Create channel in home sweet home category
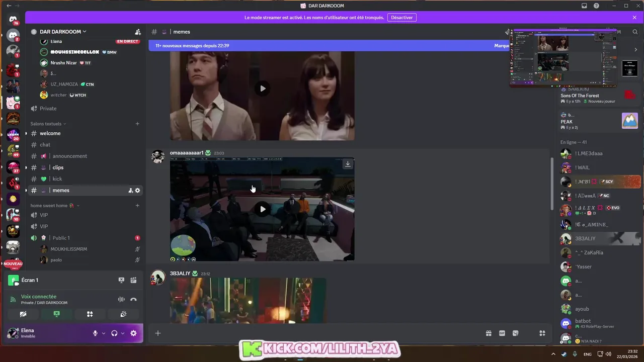 click(137, 206)
